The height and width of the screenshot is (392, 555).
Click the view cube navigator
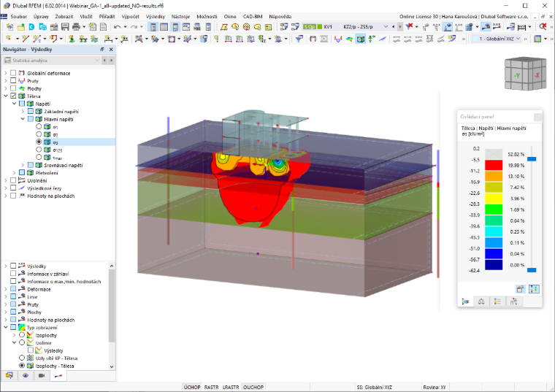click(x=525, y=74)
